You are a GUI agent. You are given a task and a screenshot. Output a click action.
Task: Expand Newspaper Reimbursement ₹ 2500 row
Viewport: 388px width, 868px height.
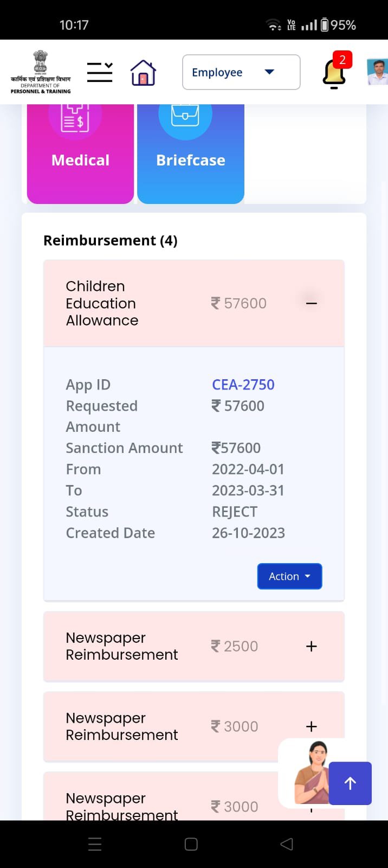tap(311, 646)
